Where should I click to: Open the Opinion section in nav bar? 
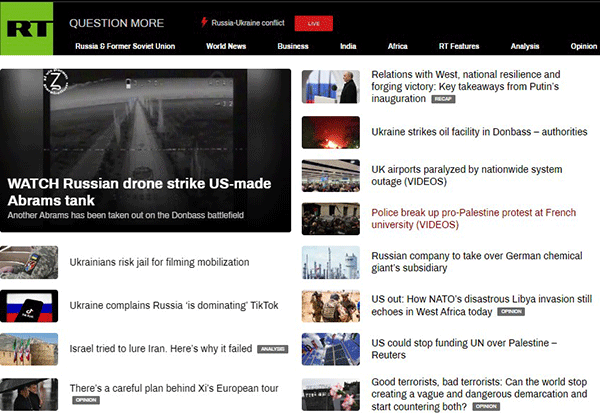[584, 46]
